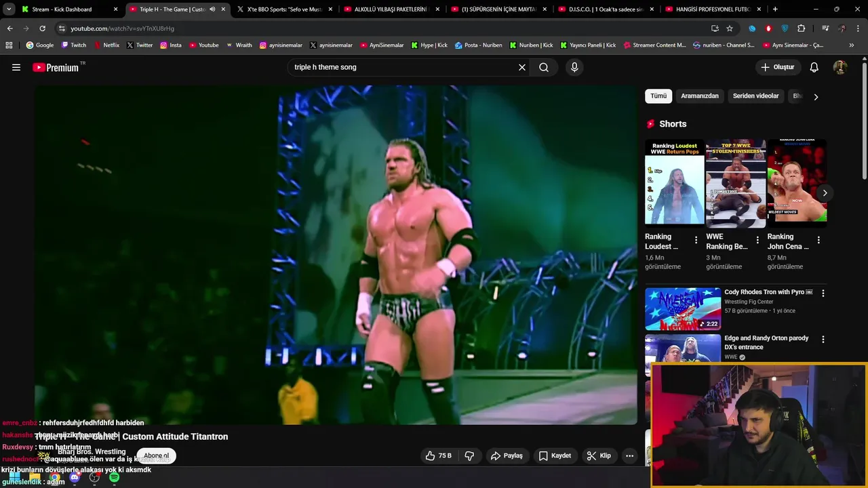Reload the YouTube page
The image size is (868, 488).
(42, 28)
